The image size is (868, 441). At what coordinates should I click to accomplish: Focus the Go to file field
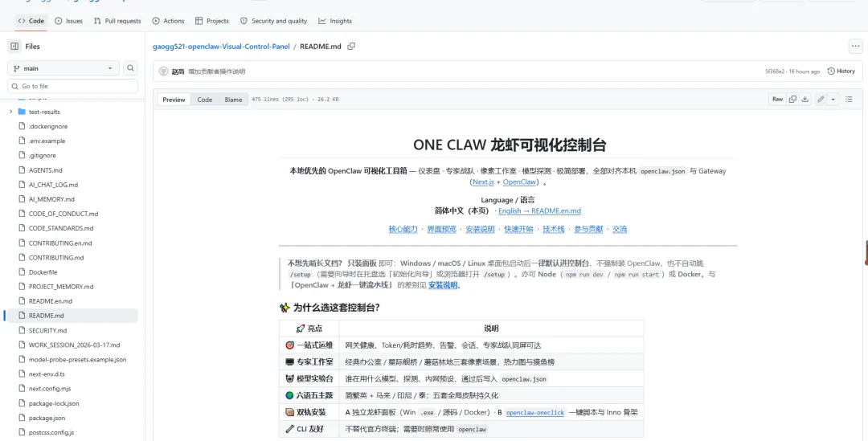tap(72, 86)
